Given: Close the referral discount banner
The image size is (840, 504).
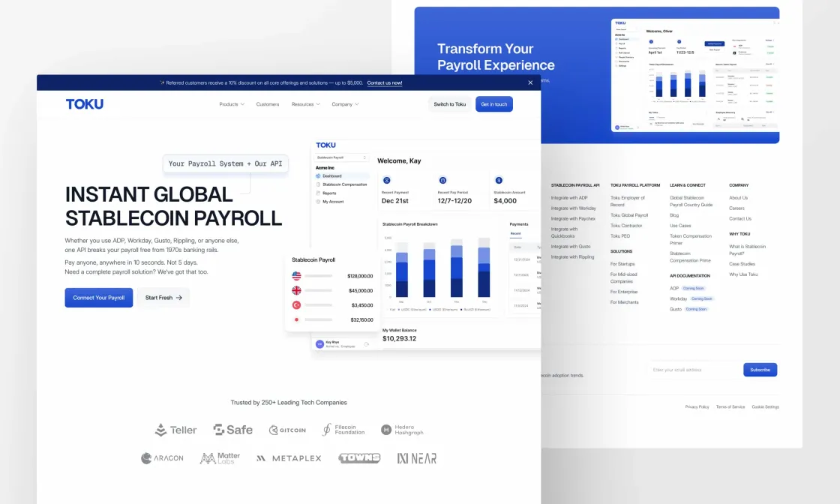Looking at the screenshot, I should pyautogui.click(x=530, y=82).
